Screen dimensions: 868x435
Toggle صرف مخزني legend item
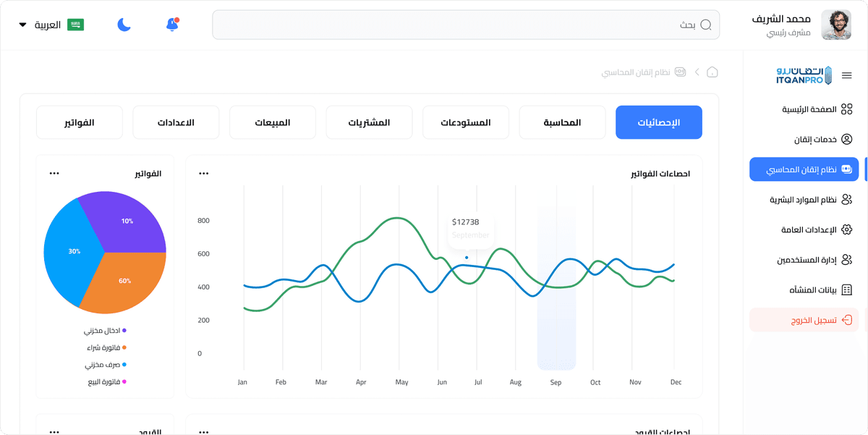(105, 365)
